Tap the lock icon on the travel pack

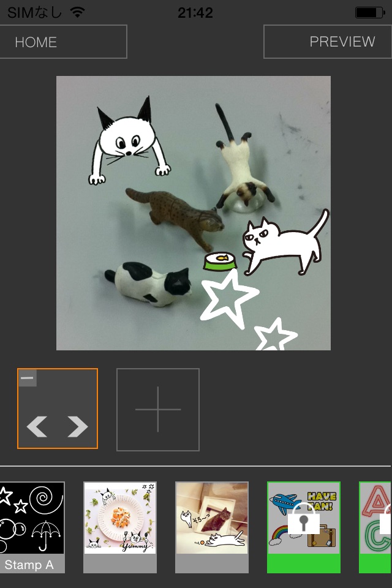(x=304, y=518)
